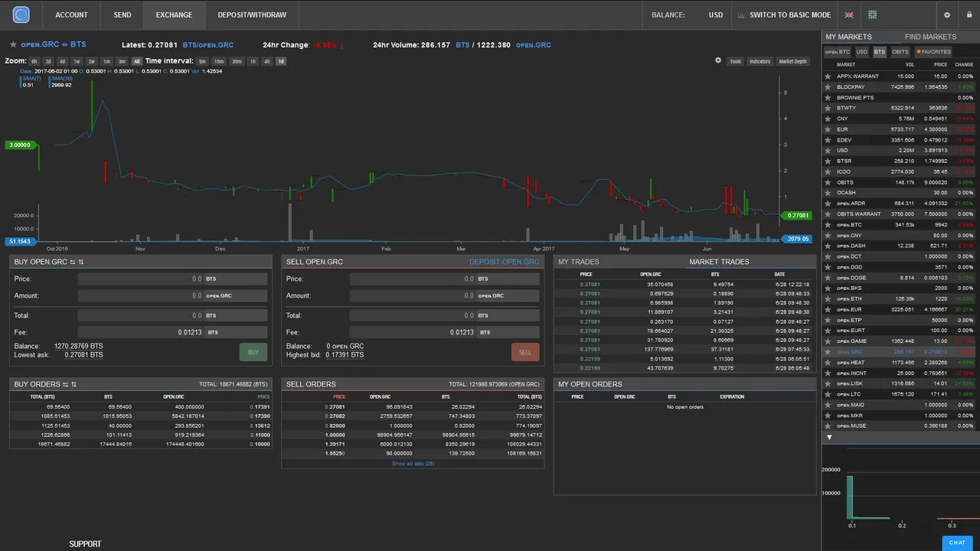The width and height of the screenshot is (980, 551).
Task: Click the Buy Price input field
Action: pos(141,279)
